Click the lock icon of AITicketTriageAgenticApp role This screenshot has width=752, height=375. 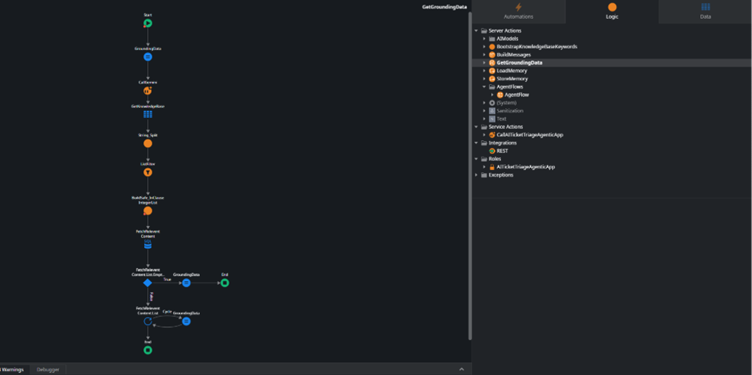492,167
